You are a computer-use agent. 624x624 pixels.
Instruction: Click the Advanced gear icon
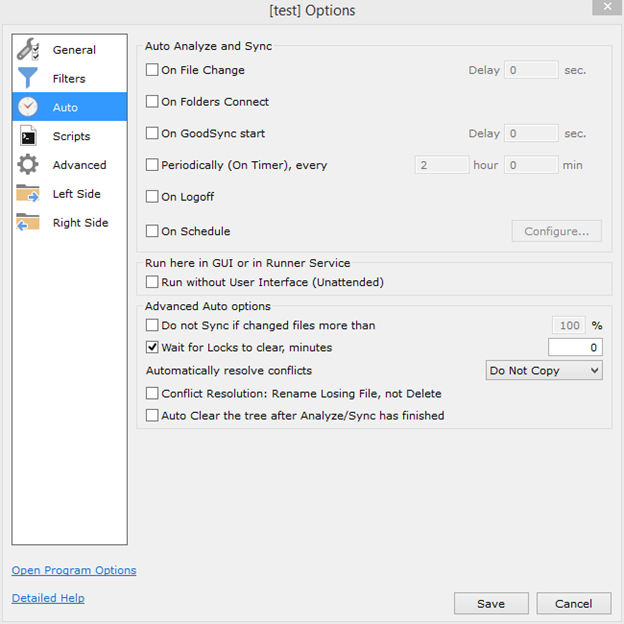(x=28, y=165)
